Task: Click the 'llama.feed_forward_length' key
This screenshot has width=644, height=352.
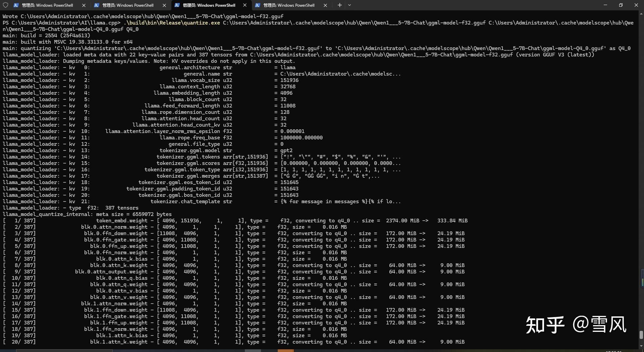Action: (x=182, y=106)
